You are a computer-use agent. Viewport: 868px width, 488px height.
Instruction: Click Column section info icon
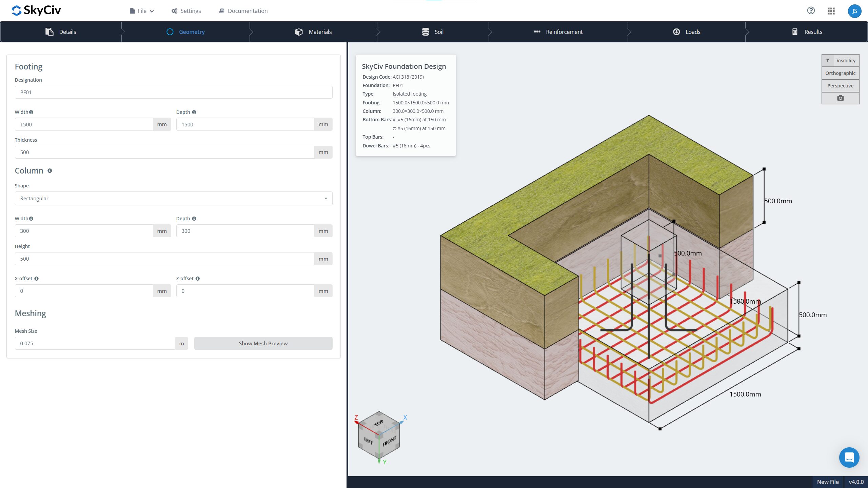point(50,171)
